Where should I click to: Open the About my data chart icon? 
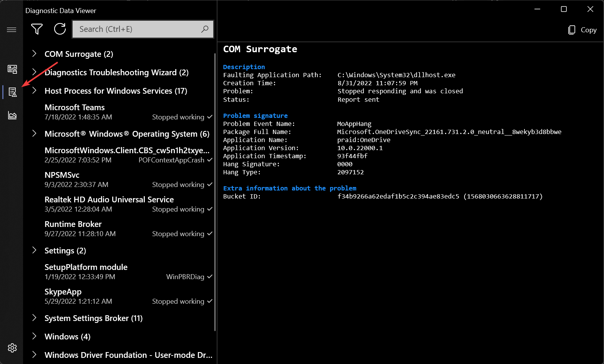(12, 115)
